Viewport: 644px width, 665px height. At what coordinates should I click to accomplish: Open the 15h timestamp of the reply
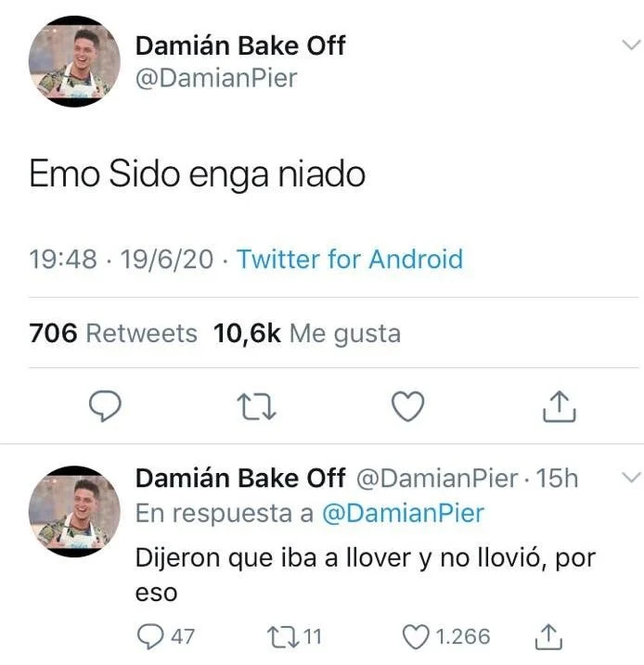pos(557,479)
